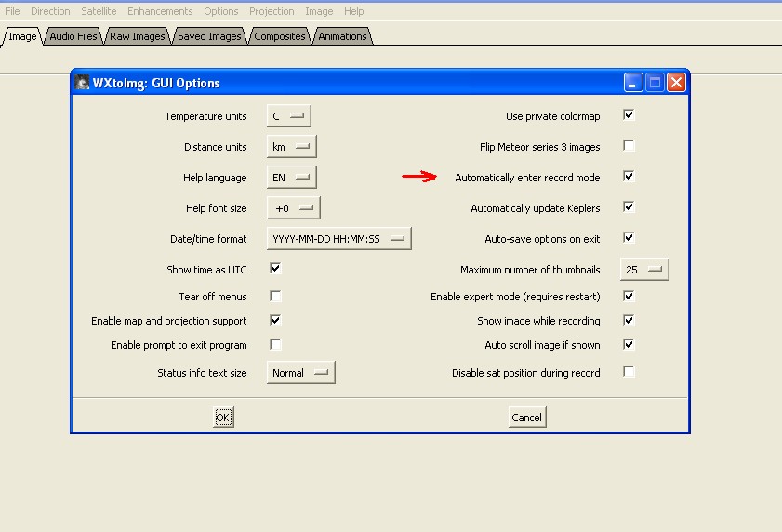Enable prompt to exit program checkbox
The height and width of the screenshot is (532, 782).
click(x=275, y=344)
